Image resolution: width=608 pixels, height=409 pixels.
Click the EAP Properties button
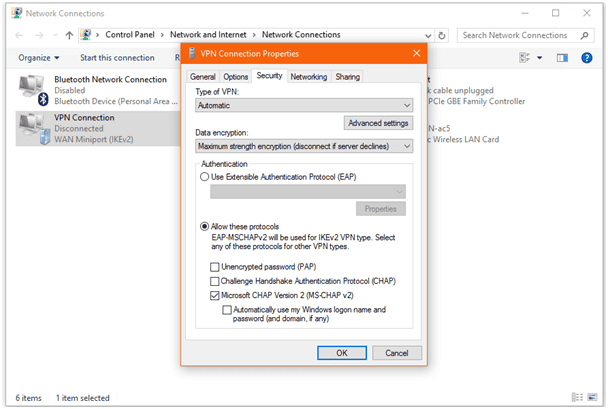pos(381,209)
